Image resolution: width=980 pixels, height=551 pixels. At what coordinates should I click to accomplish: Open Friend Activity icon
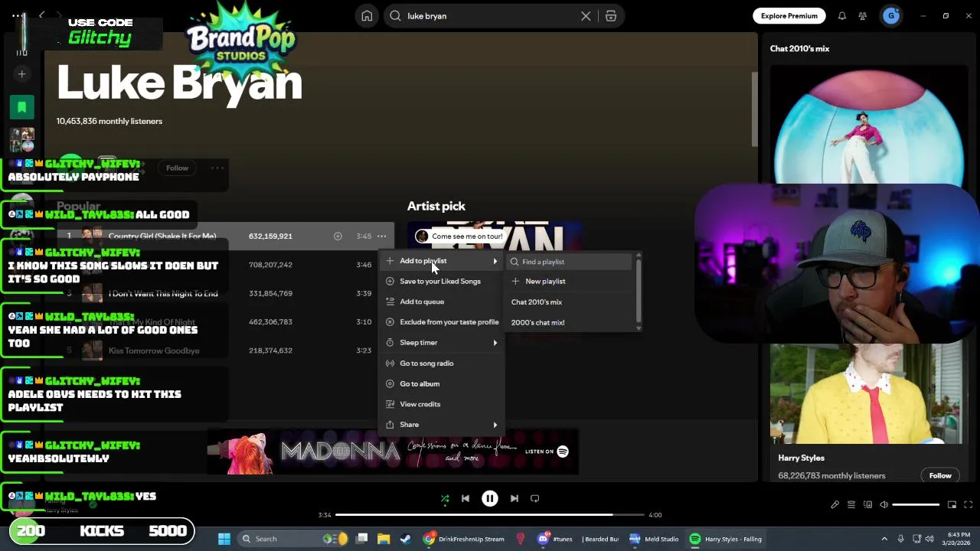tap(863, 16)
